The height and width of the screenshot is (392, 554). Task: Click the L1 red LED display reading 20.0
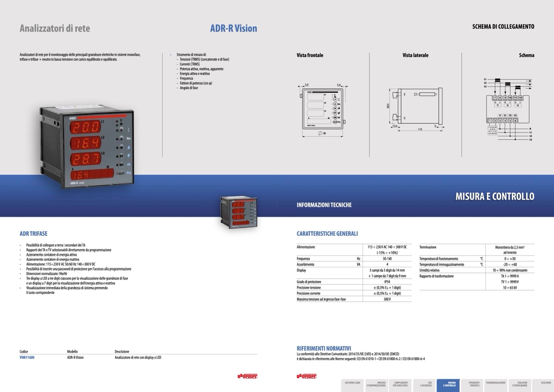click(x=86, y=127)
